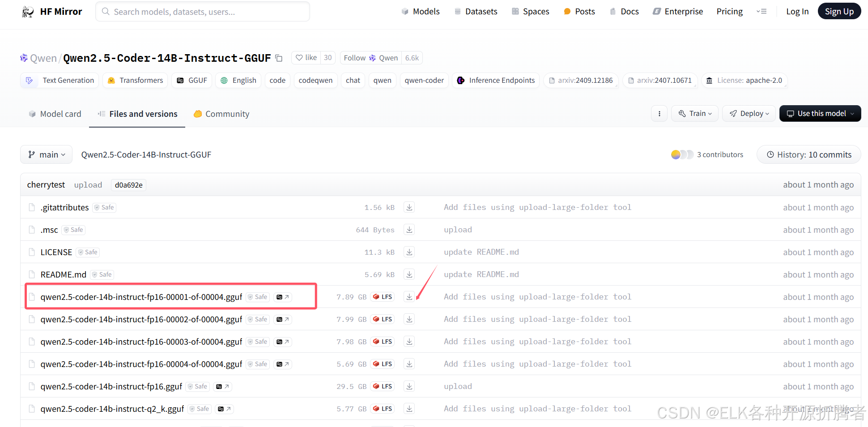Open Enterprise in top navigation
Screen dimensions: 868x427
pos(678,12)
